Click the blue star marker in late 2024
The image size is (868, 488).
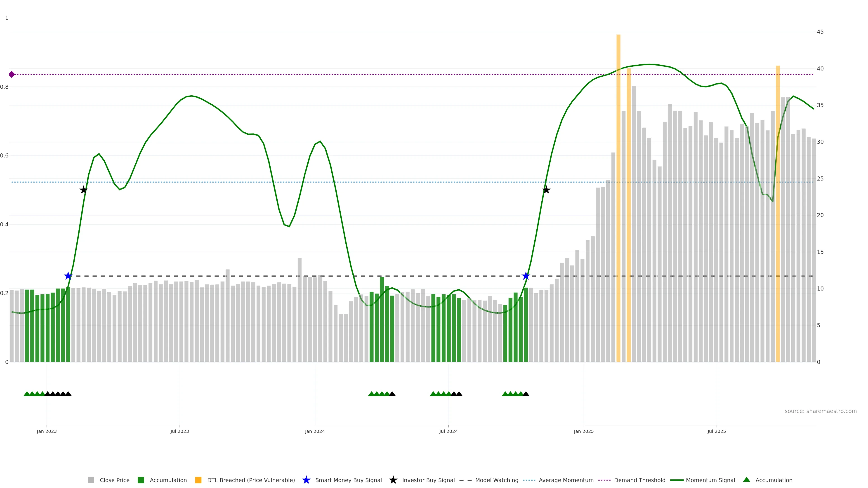(x=526, y=276)
